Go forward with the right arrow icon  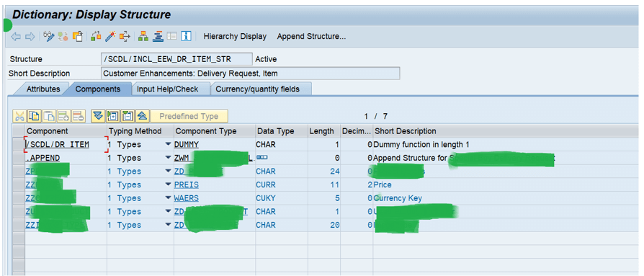click(30, 37)
